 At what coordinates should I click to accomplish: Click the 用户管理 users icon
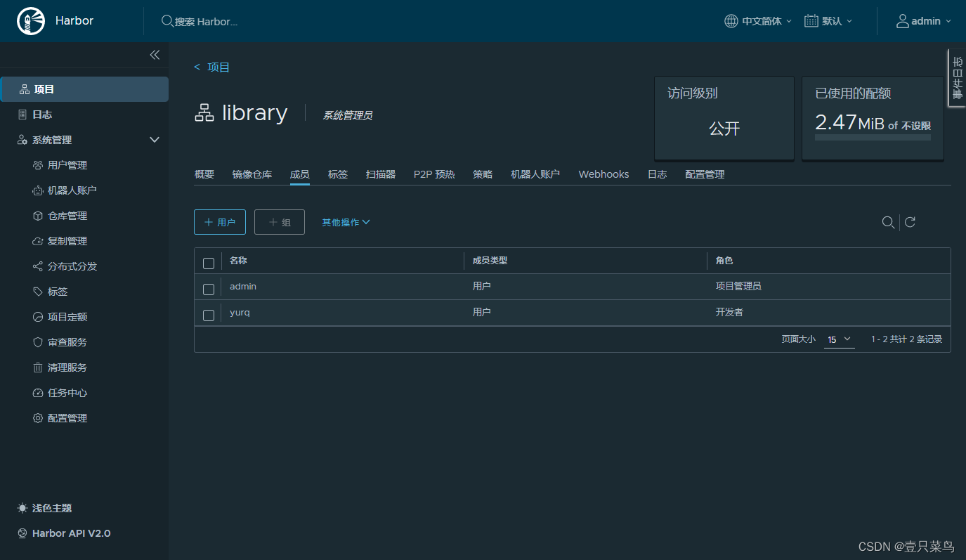pos(38,165)
